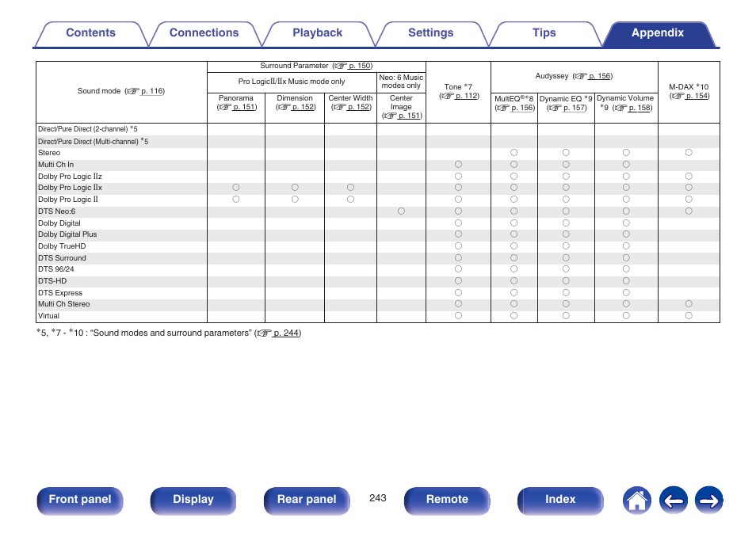Select the "Dolby TrueHD" row label
Viewport: 756px width, 533px height.
click(x=62, y=246)
